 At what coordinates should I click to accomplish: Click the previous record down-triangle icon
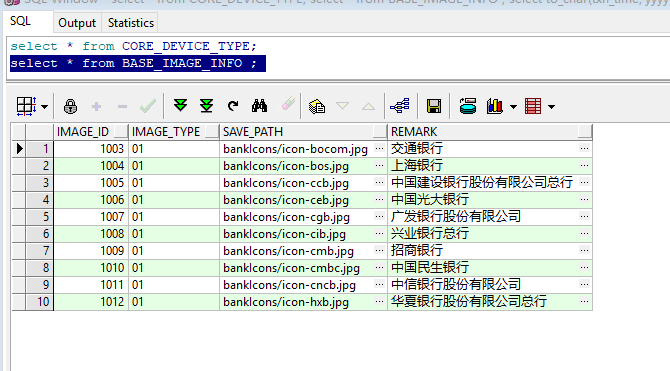pos(343,106)
